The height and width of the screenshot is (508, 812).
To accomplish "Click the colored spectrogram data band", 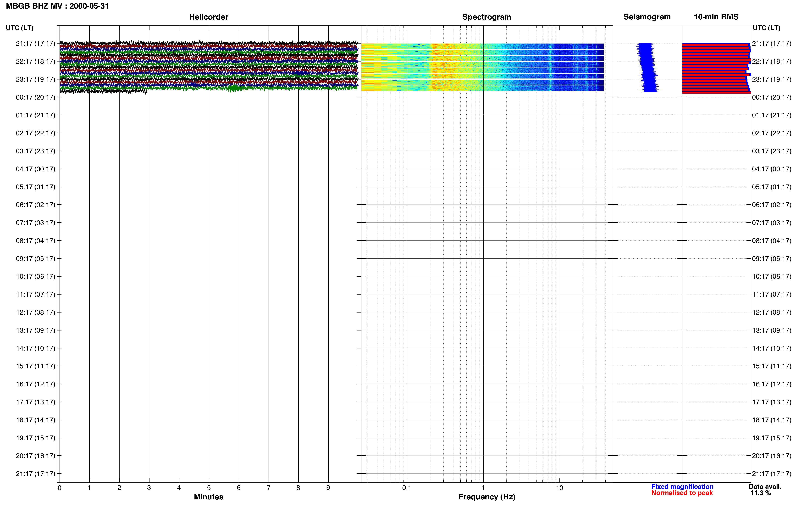I will [482, 67].
